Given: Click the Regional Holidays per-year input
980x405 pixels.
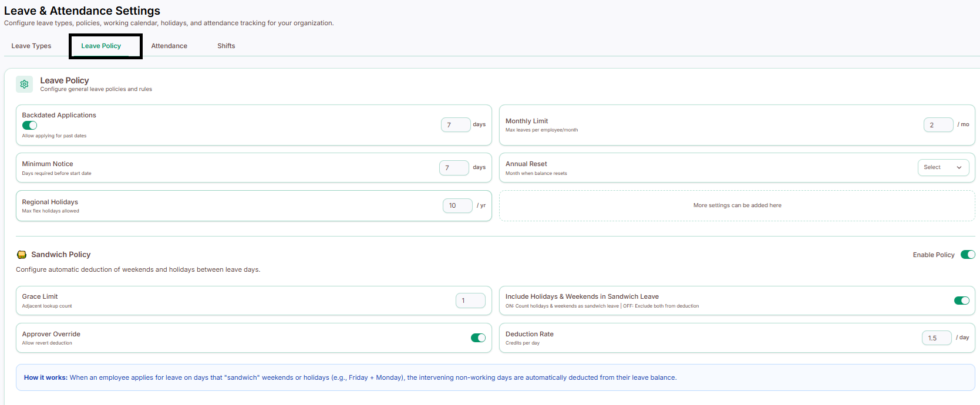Looking at the screenshot, I should click(457, 205).
